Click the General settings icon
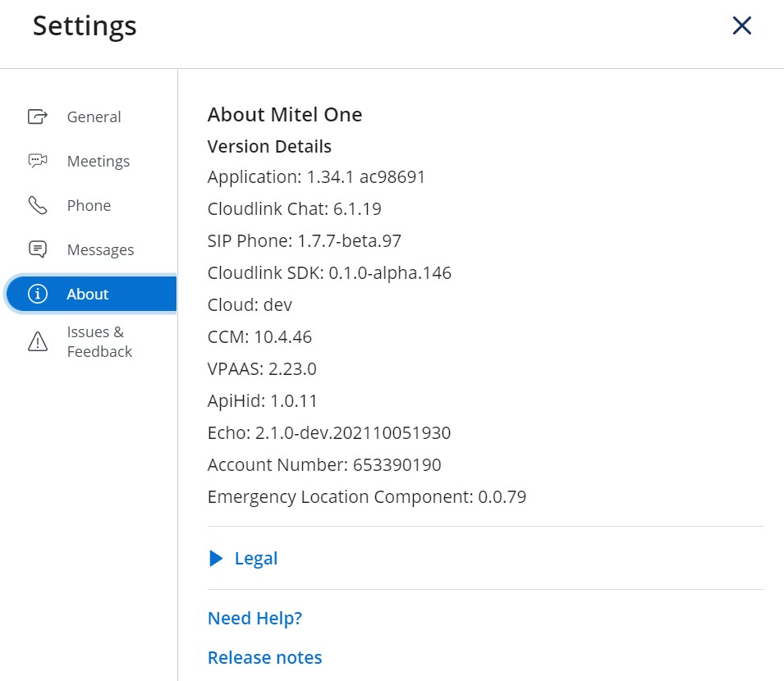The image size is (784, 681). click(38, 117)
